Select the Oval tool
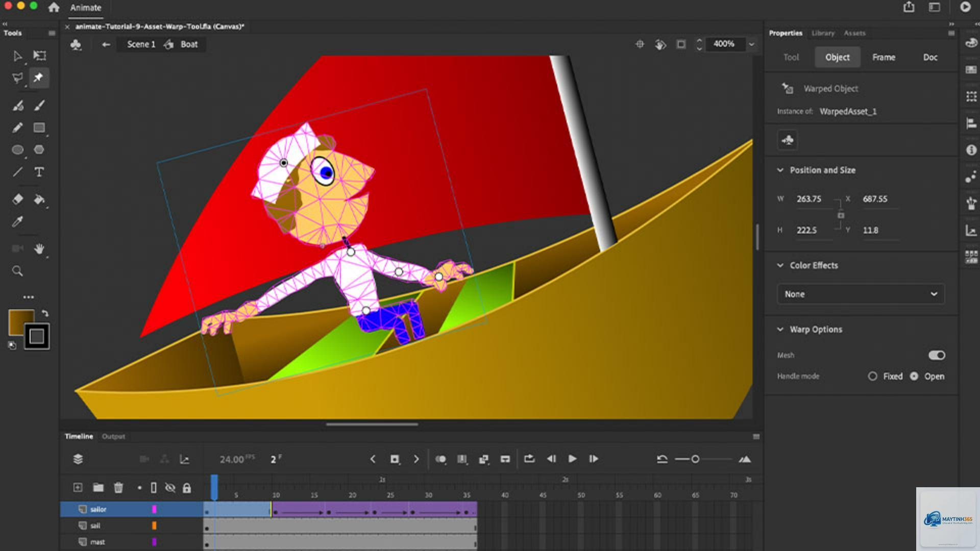This screenshot has height=551, width=980. tap(17, 150)
